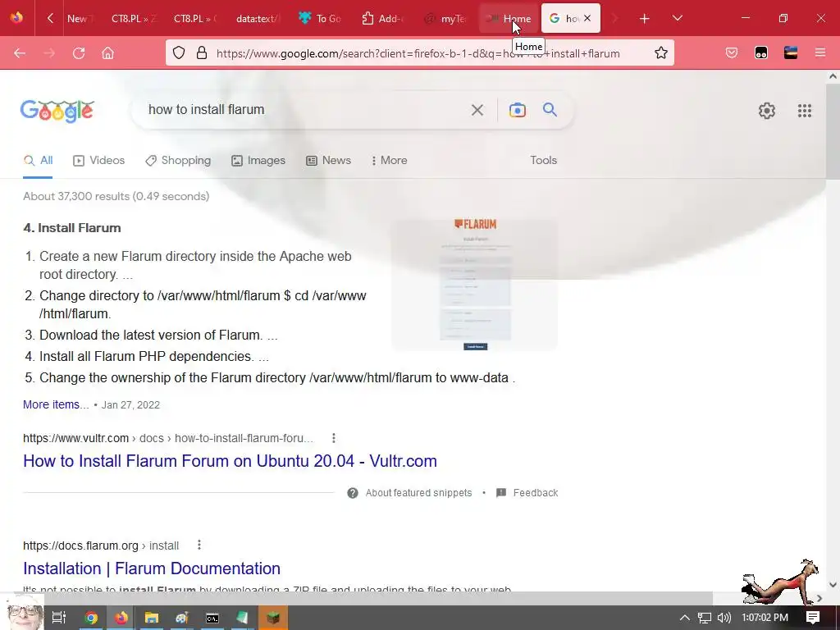Open the search Tools options
The height and width of the screenshot is (630, 840).
[x=544, y=161]
